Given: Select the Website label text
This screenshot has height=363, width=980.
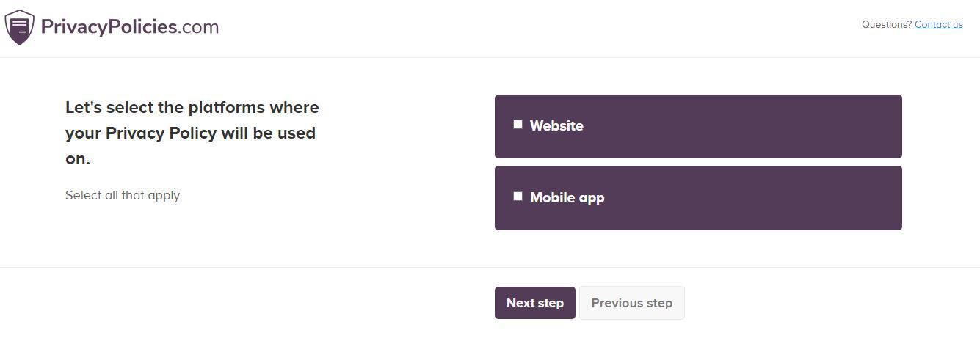Looking at the screenshot, I should pos(556,125).
